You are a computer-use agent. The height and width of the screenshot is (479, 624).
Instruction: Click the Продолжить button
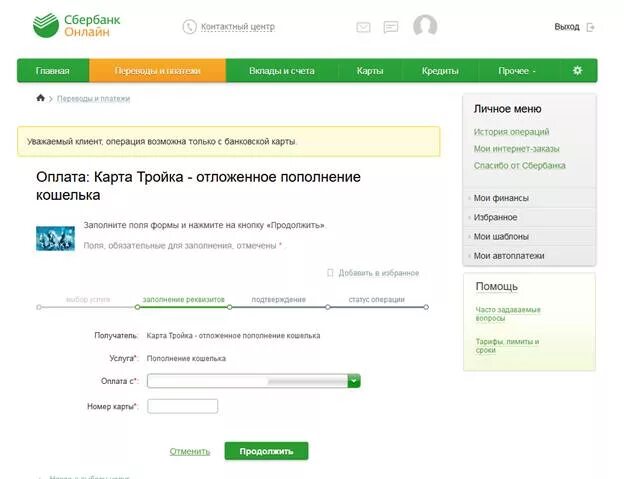coord(266,451)
